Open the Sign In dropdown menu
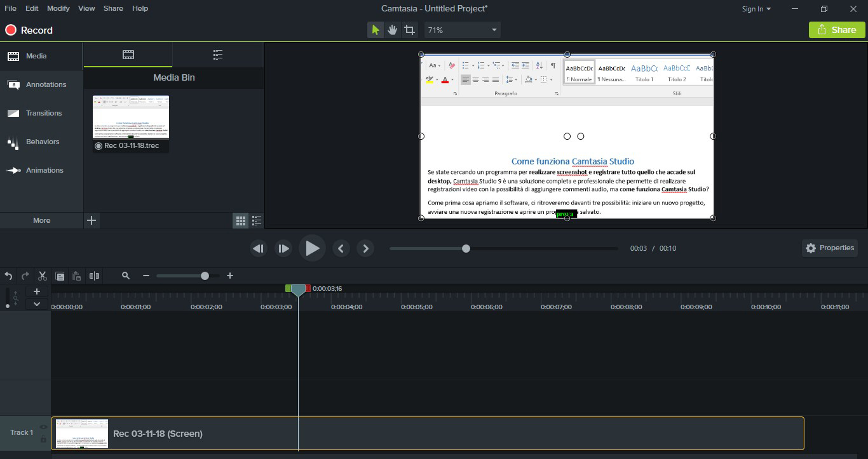The width and height of the screenshot is (868, 459). [756, 8]
